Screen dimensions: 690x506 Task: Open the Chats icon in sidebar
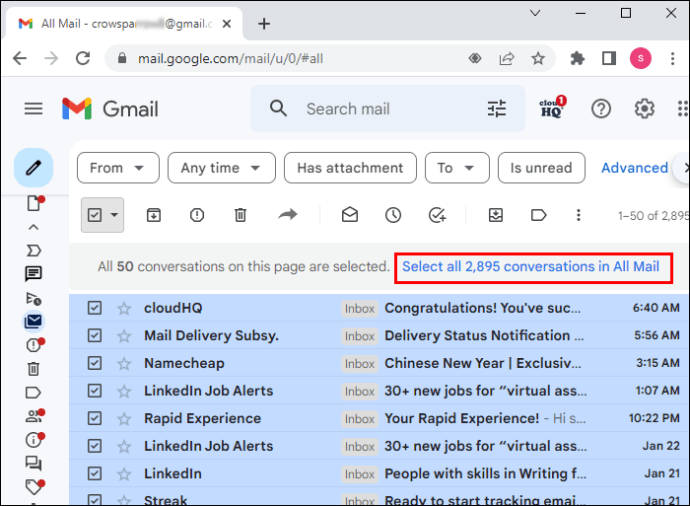pos(33,274)
